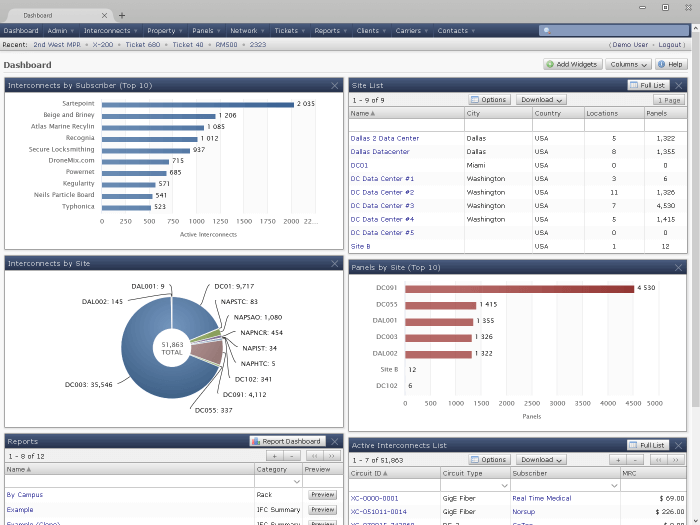Open Site List Options
Image resolution: width=700 pixels, height=525 pixels.
point(489,100)
